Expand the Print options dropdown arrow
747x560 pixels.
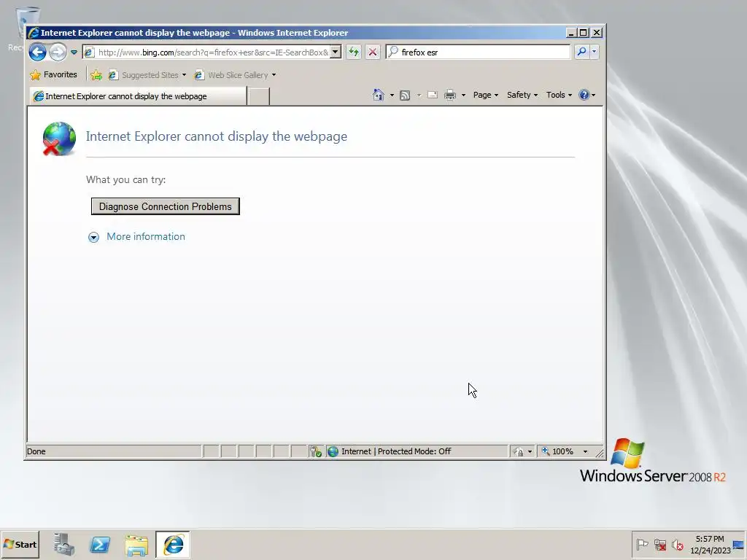[463, 96]
